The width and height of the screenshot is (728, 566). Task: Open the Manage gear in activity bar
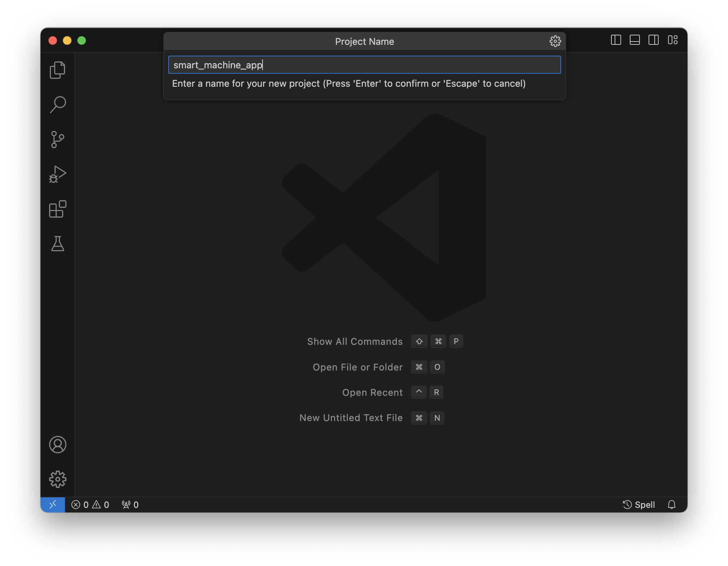(57, 479)
